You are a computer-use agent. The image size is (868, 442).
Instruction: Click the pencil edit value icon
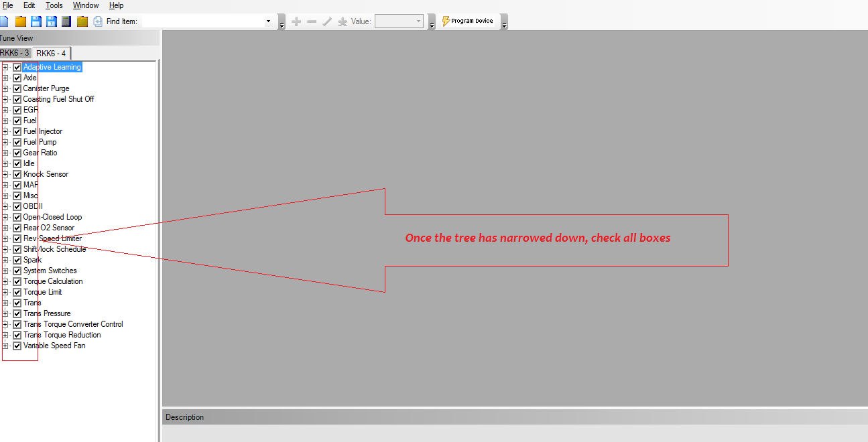(x=327, y=21)
